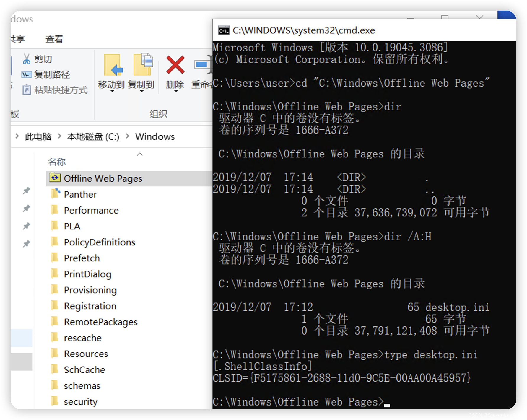Click the Prefetch folder icon

coord(55,258)
